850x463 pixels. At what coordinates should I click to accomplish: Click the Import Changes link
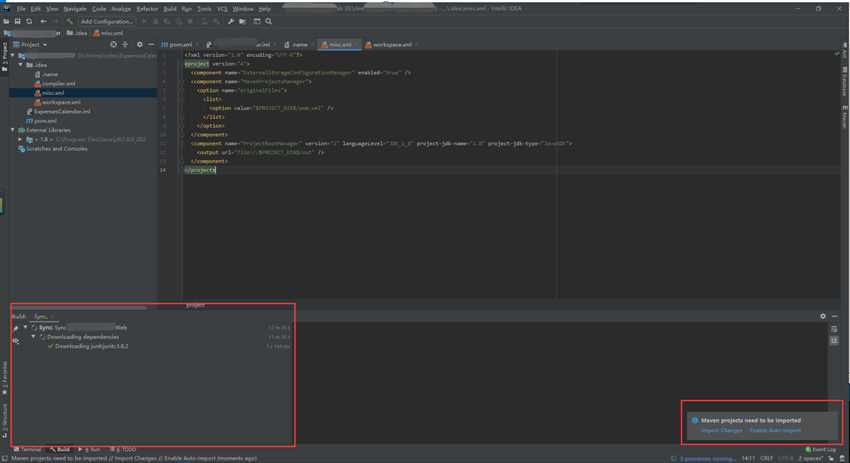(722, 430)
